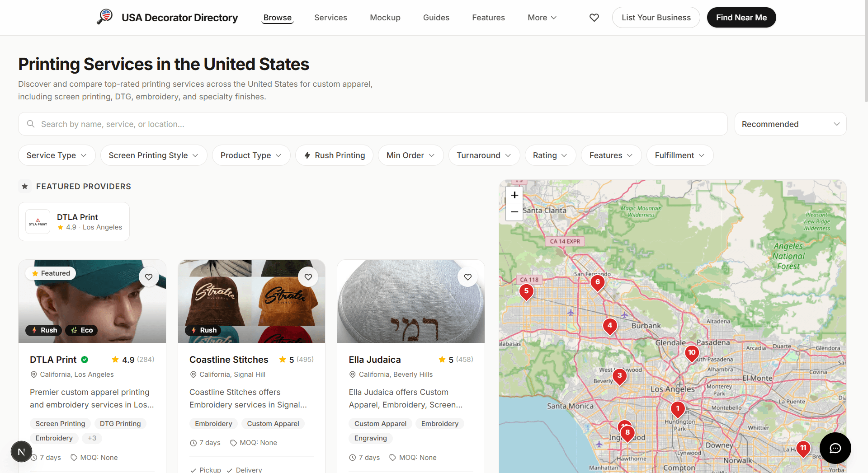Click the Engraving tag on Ella Judaica

(371, 438)
